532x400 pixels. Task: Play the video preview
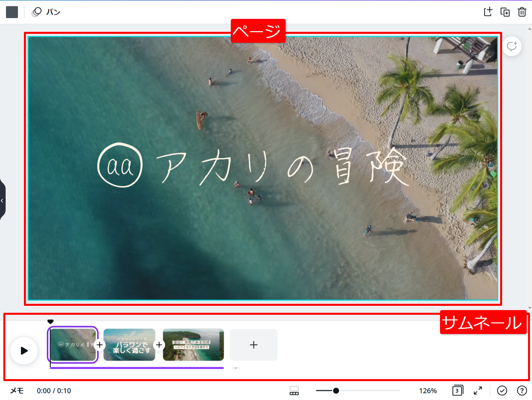[24, 351]
